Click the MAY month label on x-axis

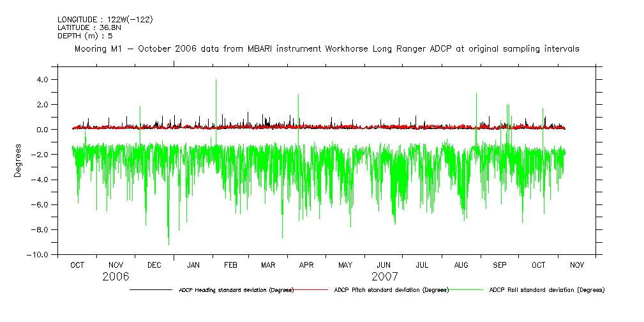click(345, 264)
